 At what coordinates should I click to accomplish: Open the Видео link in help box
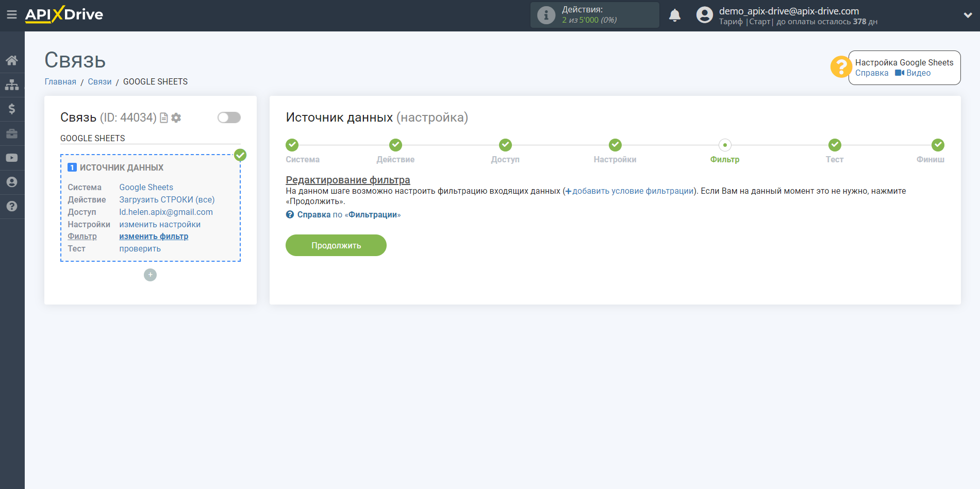pos(913,73)
